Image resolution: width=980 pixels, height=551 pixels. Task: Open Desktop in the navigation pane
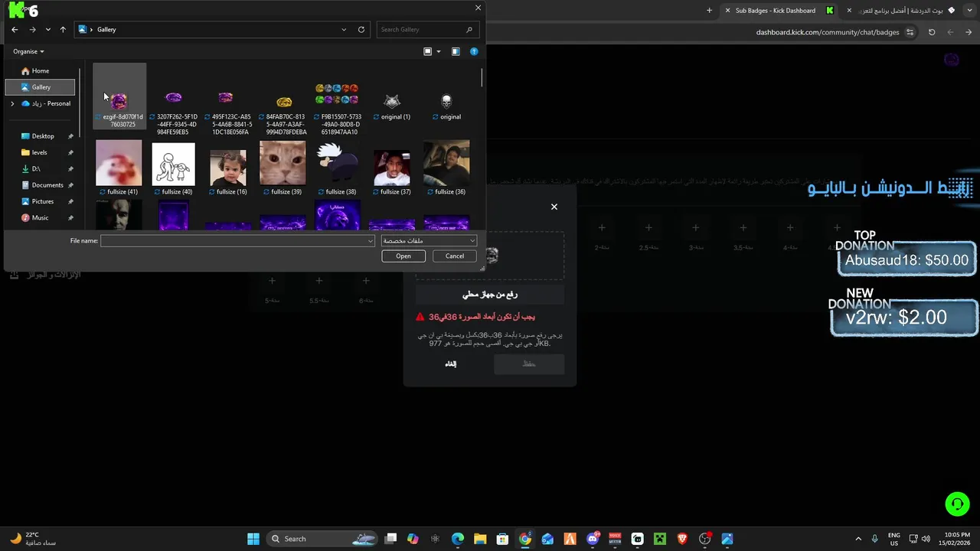[x=43, y=136]
